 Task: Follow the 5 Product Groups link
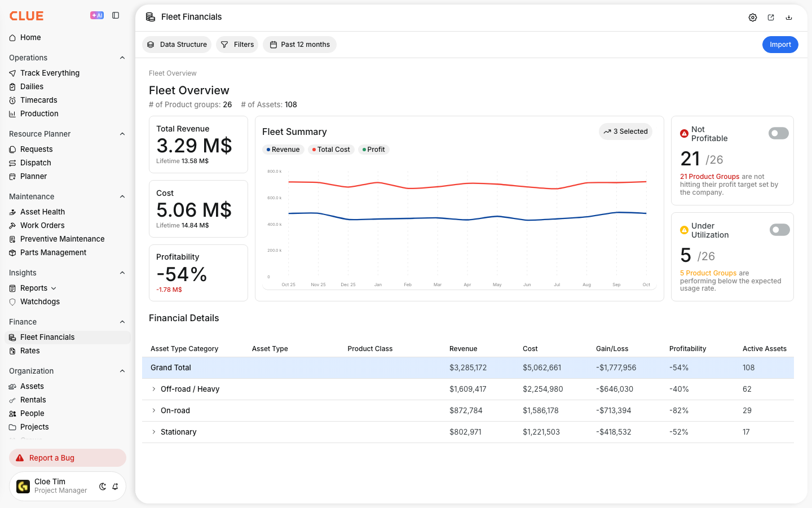(x=708, y=273)
